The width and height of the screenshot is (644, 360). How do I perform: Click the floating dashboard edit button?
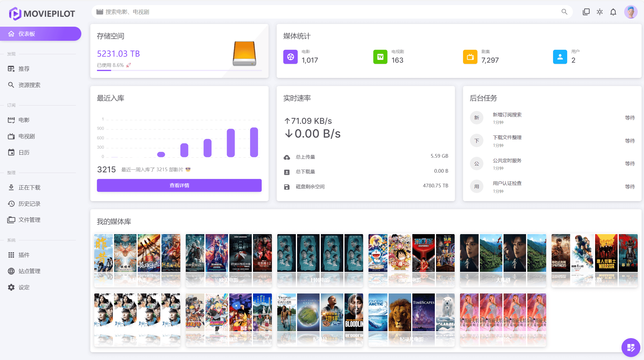(631, 347)
